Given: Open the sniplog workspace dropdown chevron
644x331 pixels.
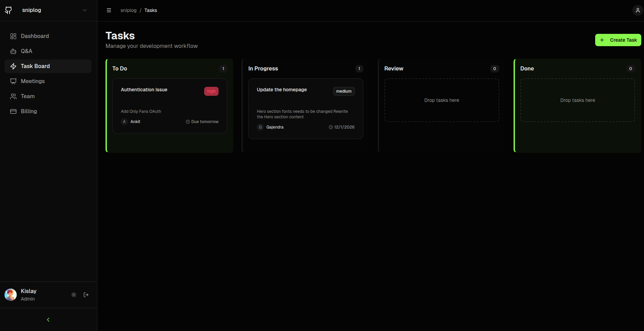Looking at the screenshot, I should click(x=84, y=10).
